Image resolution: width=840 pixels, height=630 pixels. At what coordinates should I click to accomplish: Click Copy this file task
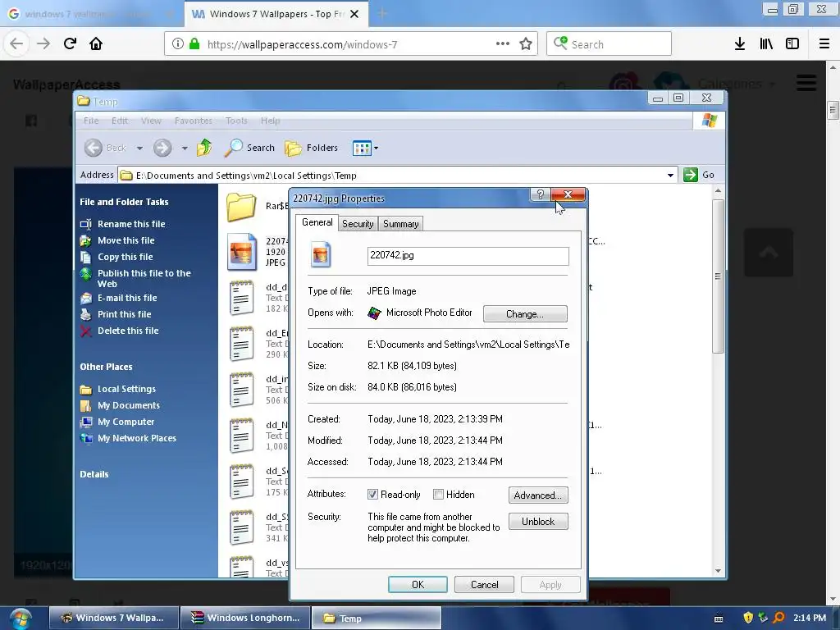tap(125, 257)
